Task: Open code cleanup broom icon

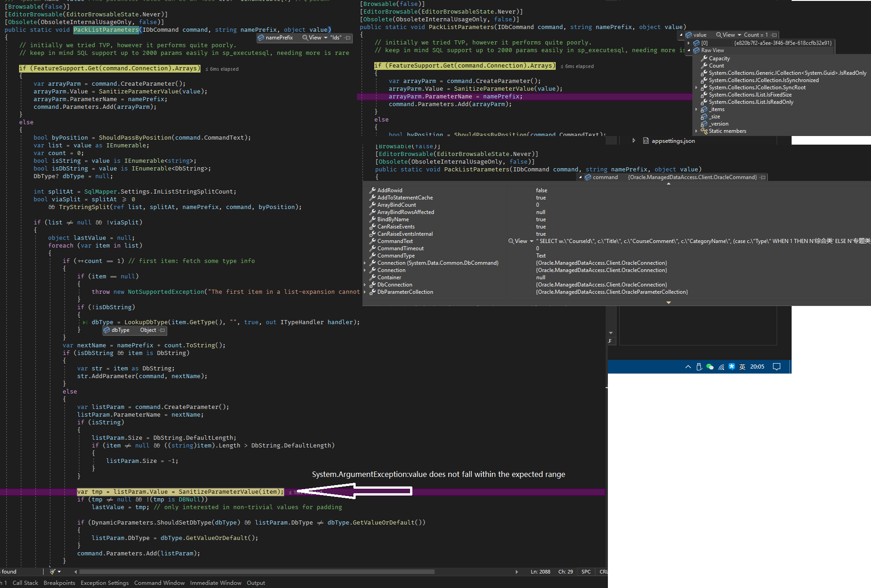Action: click(x=53, y=572)
